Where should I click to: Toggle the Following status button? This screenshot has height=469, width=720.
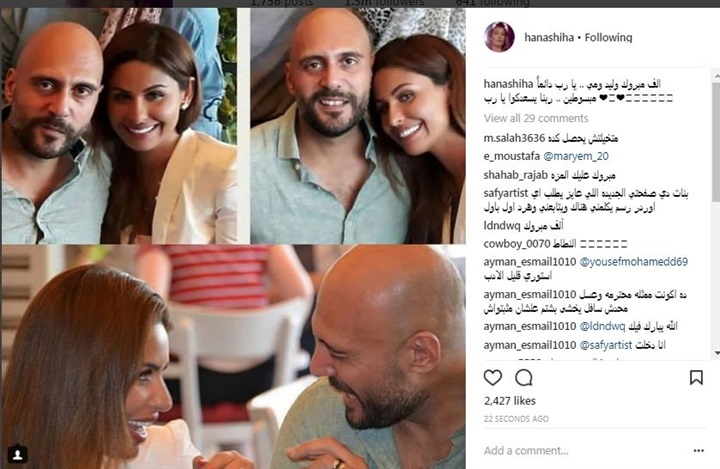pyautogui.click(x=608, y=37)
